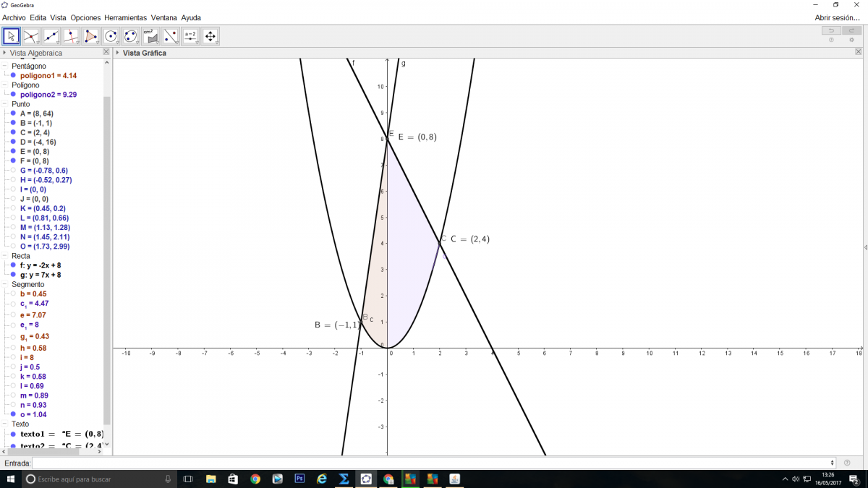Image resolution: width=868 pixels, height=488 pixels.
Task: Choose the Line through two points tool
Action: (51, 36)
